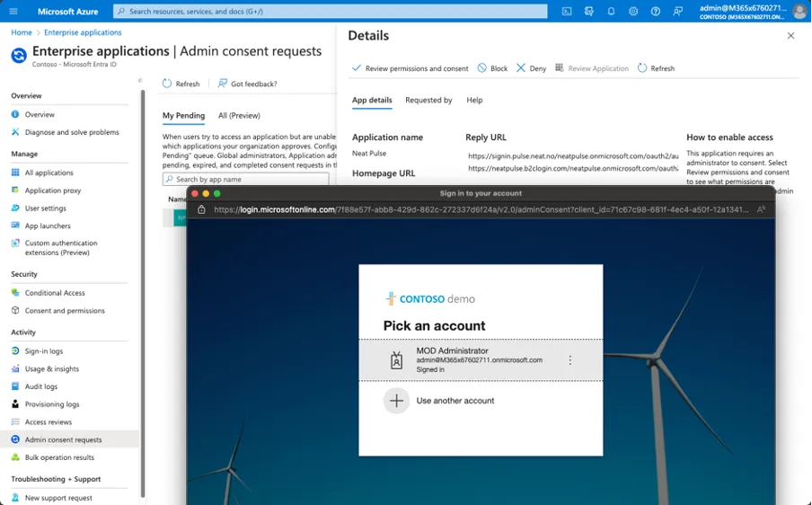Choose Use another account
This screenshot has height=505, width=812.
(455, 401)
